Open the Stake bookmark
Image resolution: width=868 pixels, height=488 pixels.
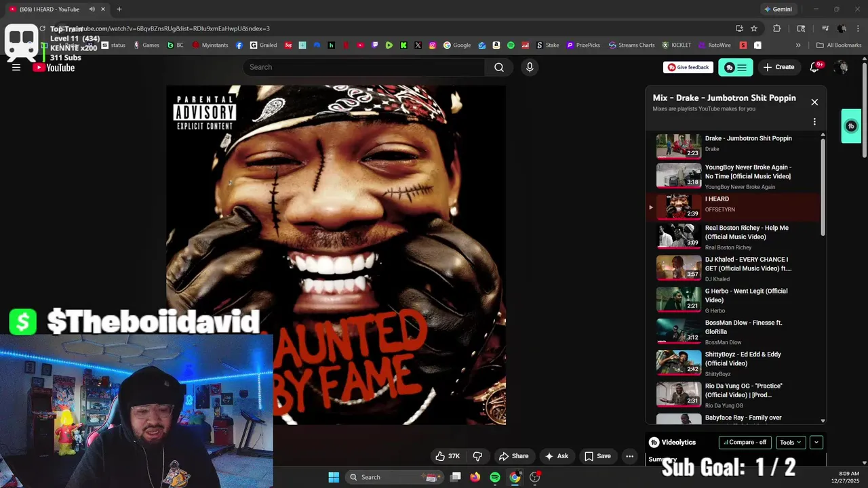[547, 45]
